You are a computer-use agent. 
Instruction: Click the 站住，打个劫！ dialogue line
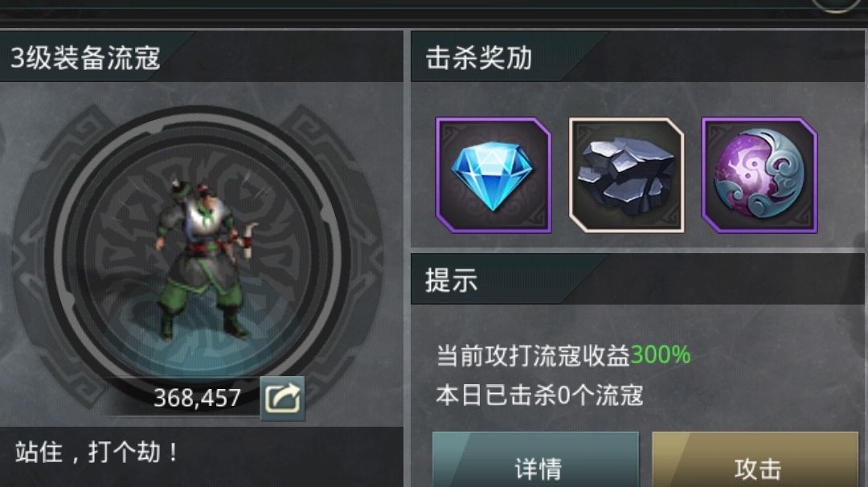tap(97, 452)
